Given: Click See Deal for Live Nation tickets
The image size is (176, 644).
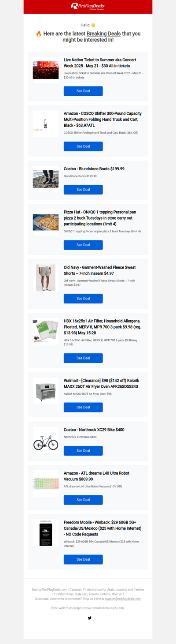Looking at the screenshot, I should [83, 91].
